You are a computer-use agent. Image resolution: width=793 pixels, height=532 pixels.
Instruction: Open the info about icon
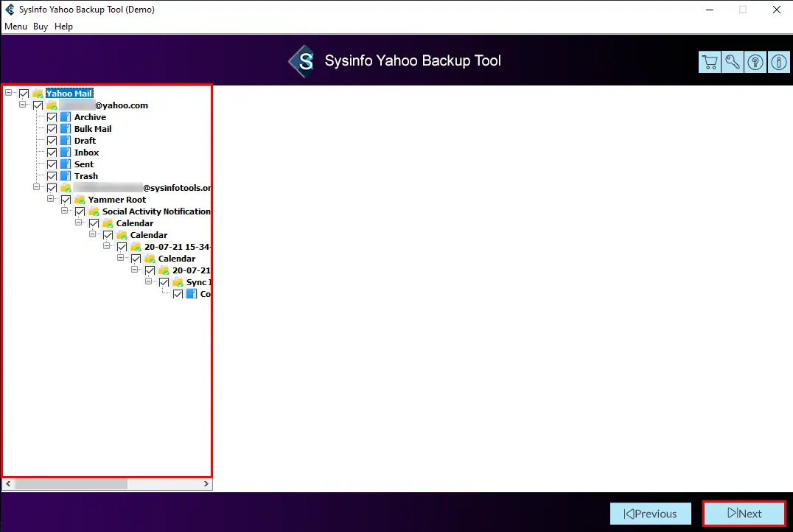coord(778,62)
